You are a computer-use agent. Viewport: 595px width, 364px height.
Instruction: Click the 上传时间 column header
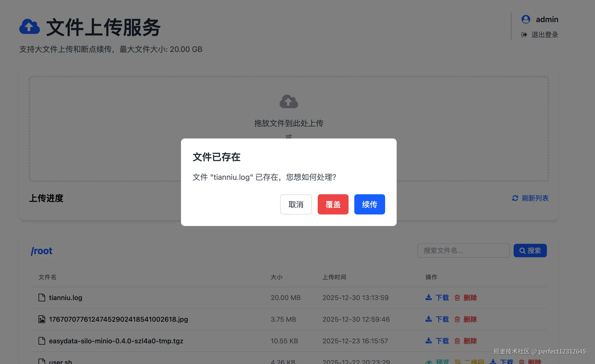pos(334,277)
